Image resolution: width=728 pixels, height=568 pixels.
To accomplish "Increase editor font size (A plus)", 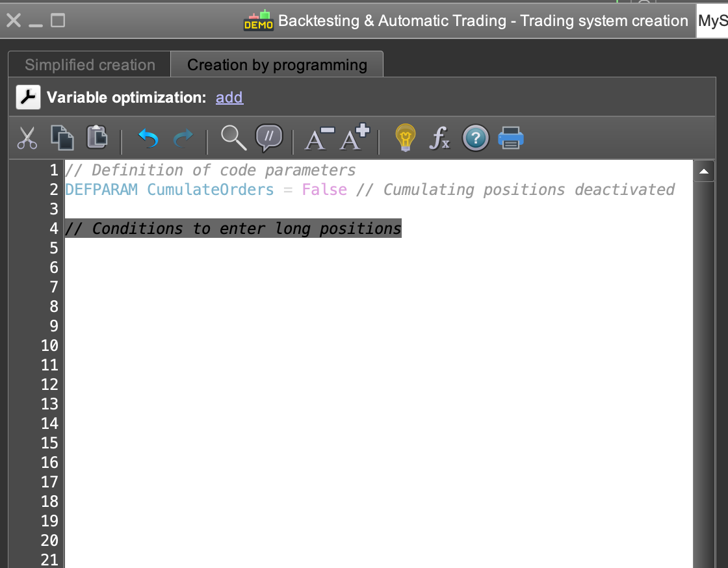I will point(354,137).
